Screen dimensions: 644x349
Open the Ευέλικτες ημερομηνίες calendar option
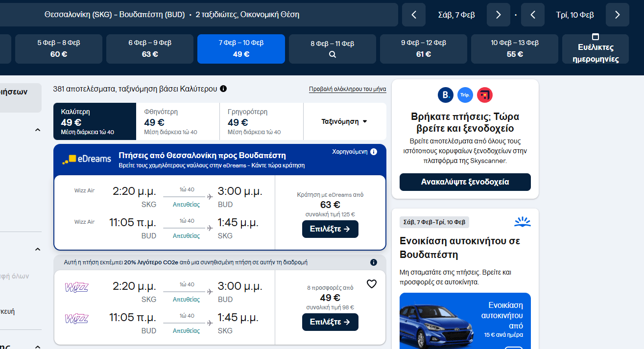(595, 49)
